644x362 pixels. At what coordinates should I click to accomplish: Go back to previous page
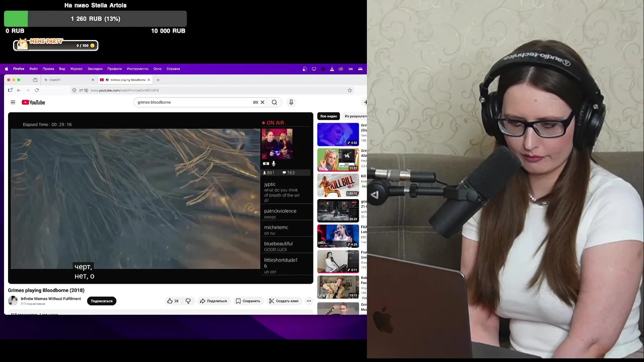click(x=19, y=90)
